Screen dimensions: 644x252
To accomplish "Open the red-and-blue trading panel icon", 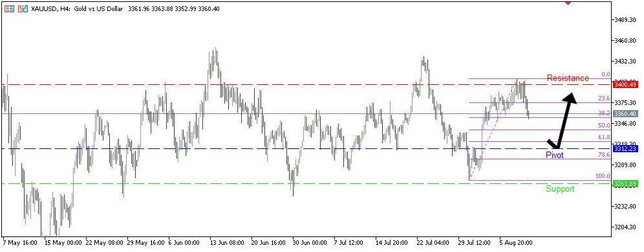I will tap(24, 8).
